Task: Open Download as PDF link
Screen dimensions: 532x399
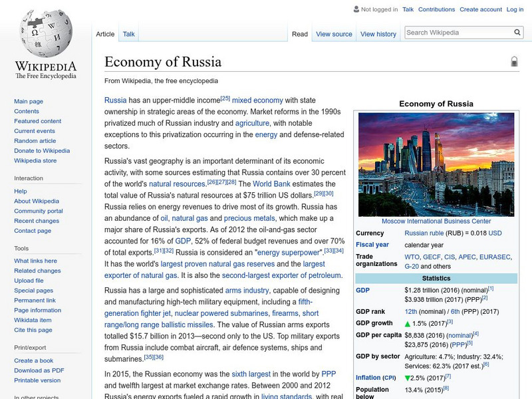Action: 39,370
